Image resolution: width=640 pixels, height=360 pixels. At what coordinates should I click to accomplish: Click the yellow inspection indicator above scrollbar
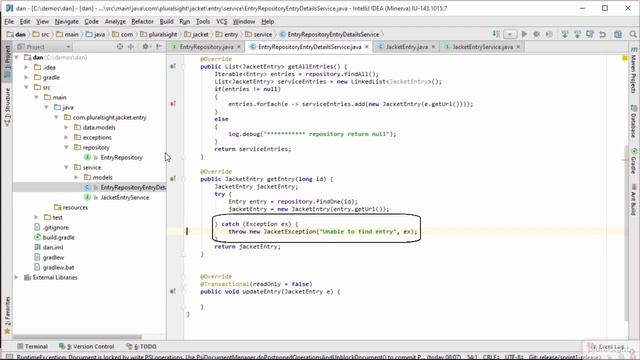click(x=625, y=58)
